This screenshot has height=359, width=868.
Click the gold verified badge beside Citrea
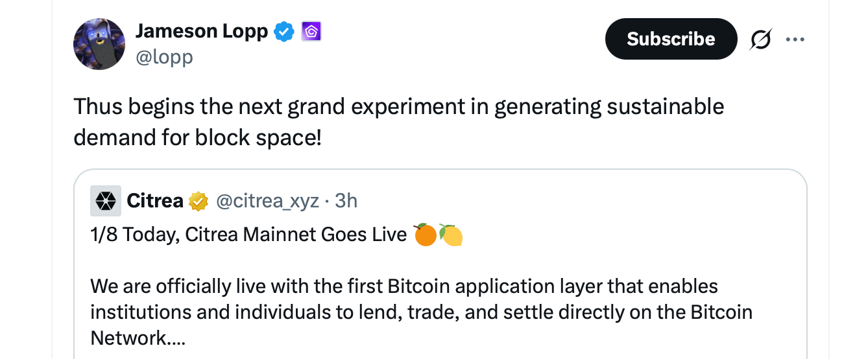coord(198,202)
